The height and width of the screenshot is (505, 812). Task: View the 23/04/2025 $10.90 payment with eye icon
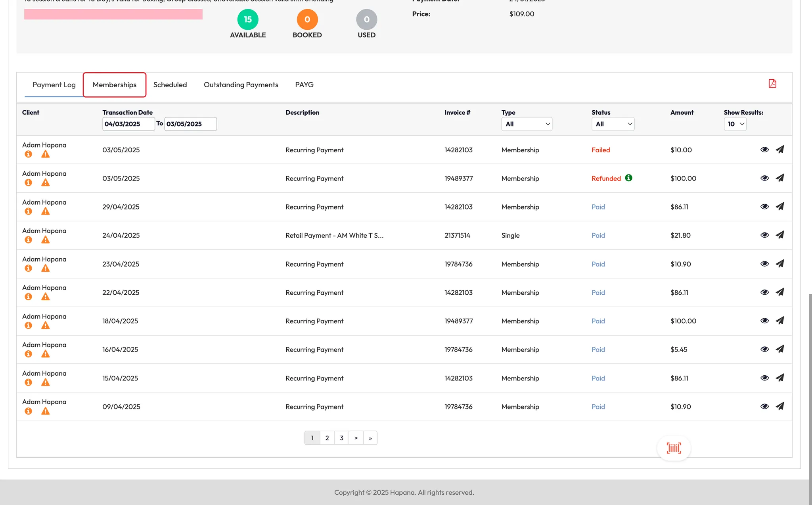pyautogui.click(x=764, y=264)
